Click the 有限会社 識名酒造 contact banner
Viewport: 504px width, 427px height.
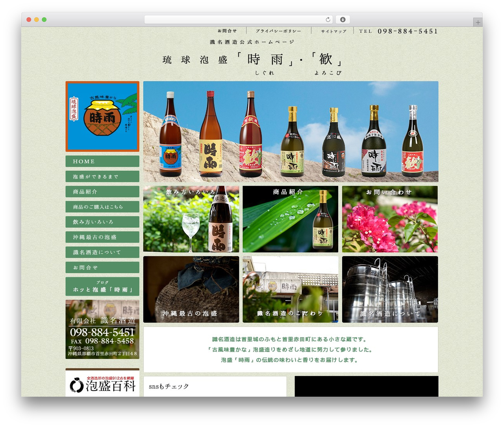(x=102, y=329)
